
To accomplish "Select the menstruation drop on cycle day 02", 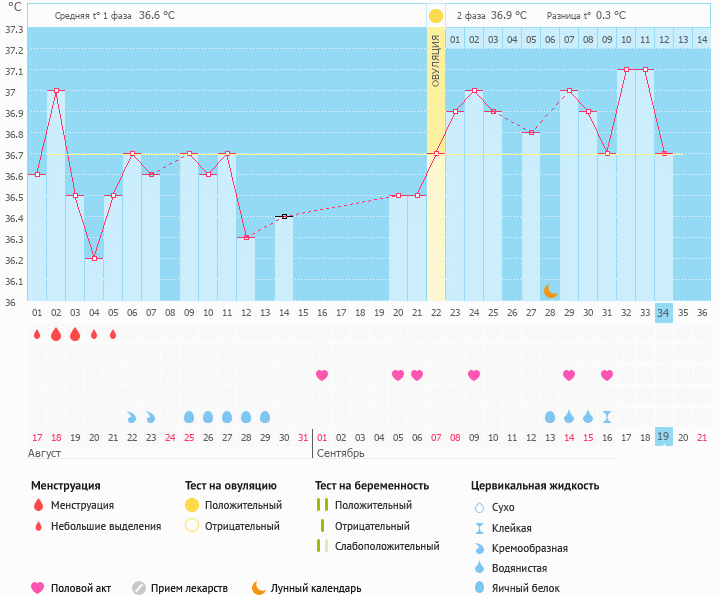I will [56, 334].
